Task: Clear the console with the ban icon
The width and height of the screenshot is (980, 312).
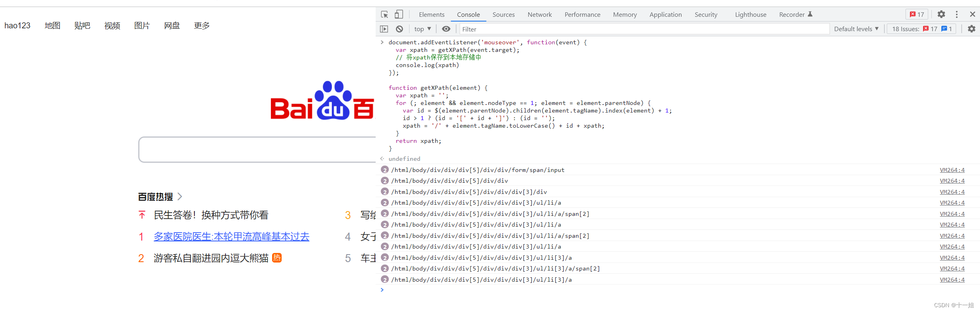Action: coord(399,29)
